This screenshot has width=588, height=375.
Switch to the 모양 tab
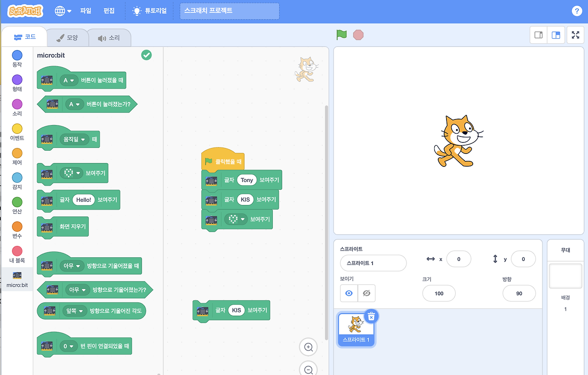coord(67,38)
